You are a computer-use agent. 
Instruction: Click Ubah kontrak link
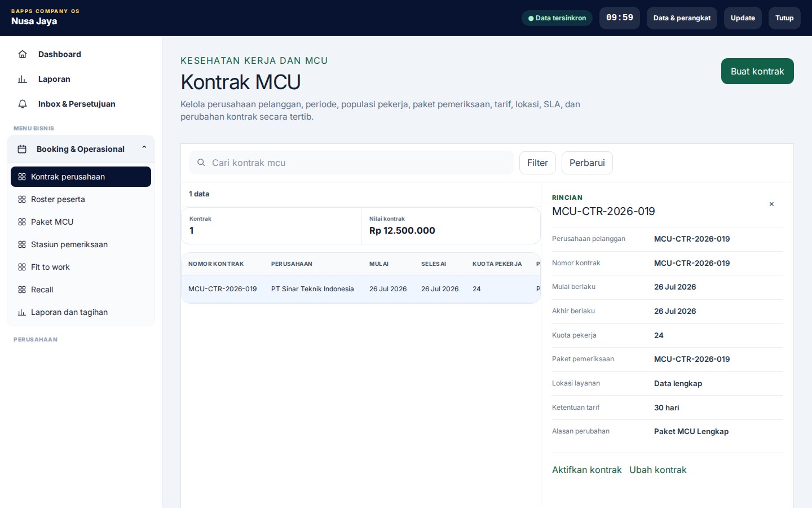(x=658, y=470)
